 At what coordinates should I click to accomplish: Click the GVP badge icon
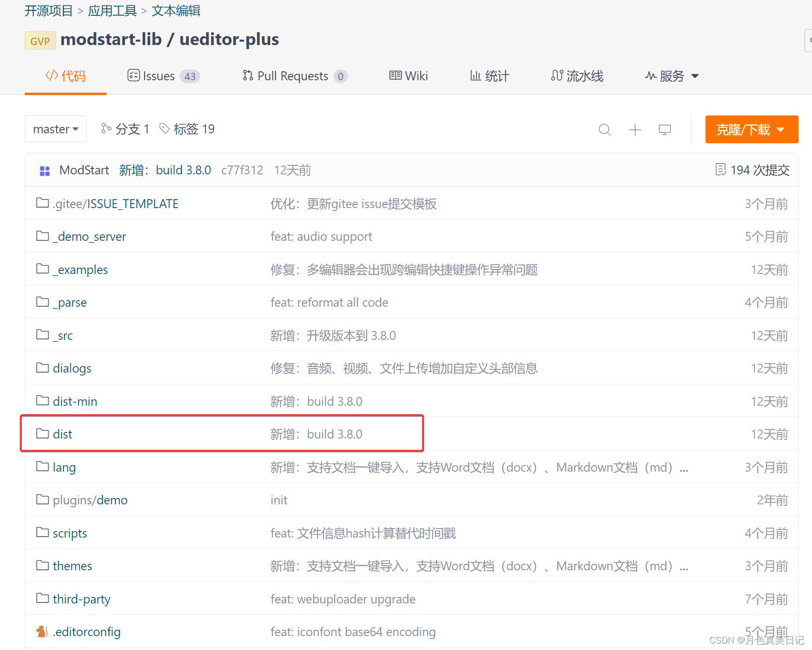tap(40, 41)
